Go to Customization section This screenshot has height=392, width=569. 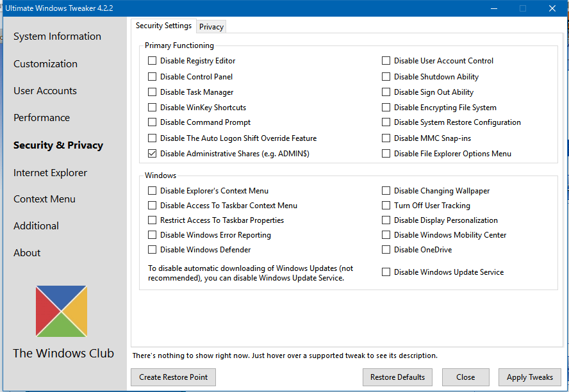click(x=45, y=64)
